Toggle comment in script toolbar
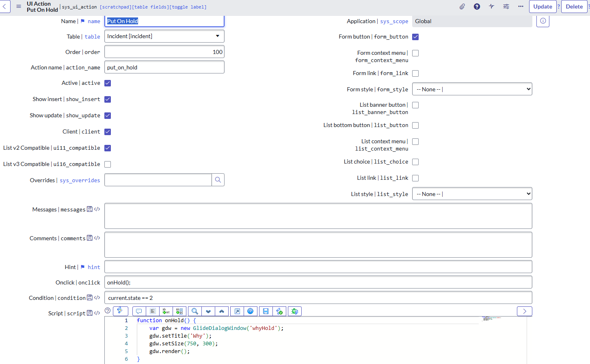 pyautogui.click(x=139, y=311)
